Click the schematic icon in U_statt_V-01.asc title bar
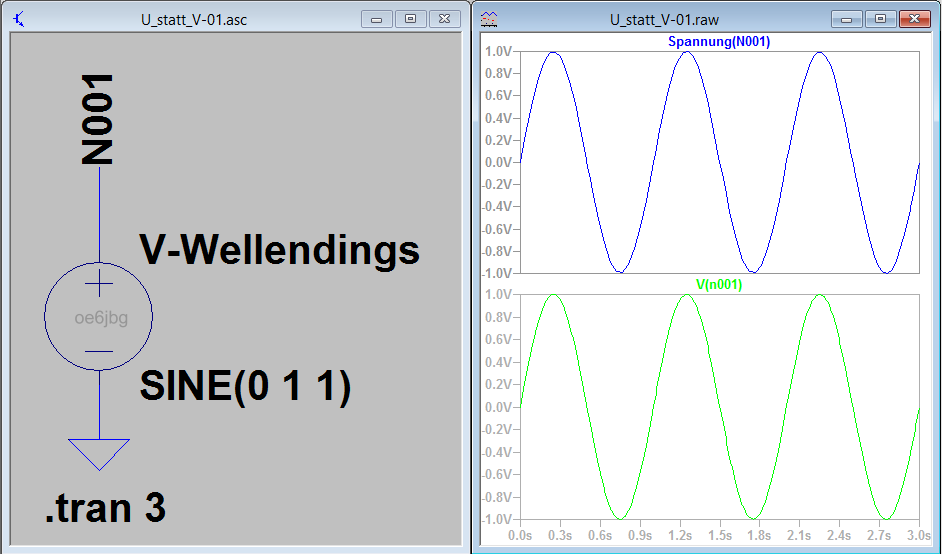This screenshot has width=942, height=554. (x=19, y=19)
